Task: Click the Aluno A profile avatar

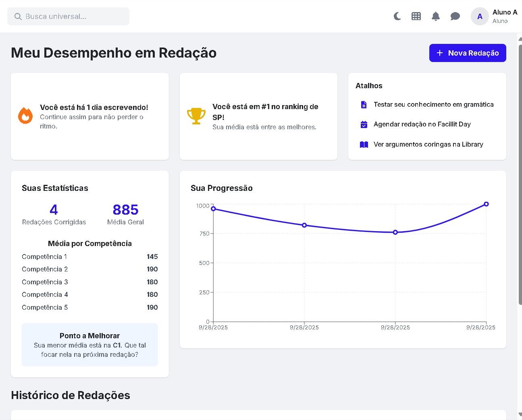Action: [480, 17]
